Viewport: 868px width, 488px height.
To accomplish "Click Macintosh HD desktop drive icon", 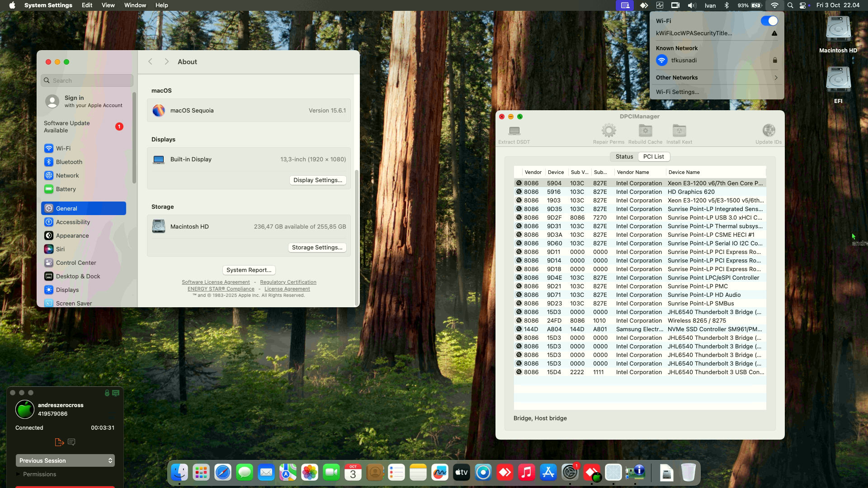I will [838, 29].
